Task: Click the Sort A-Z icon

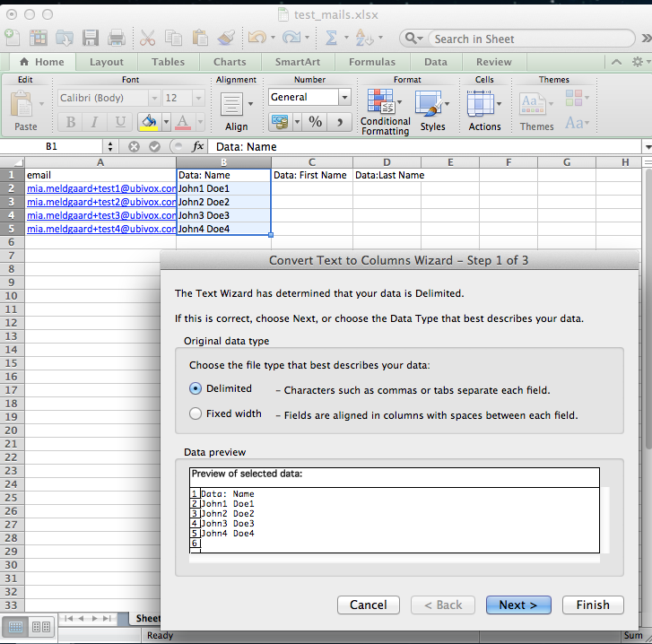Action: [364, 38]
